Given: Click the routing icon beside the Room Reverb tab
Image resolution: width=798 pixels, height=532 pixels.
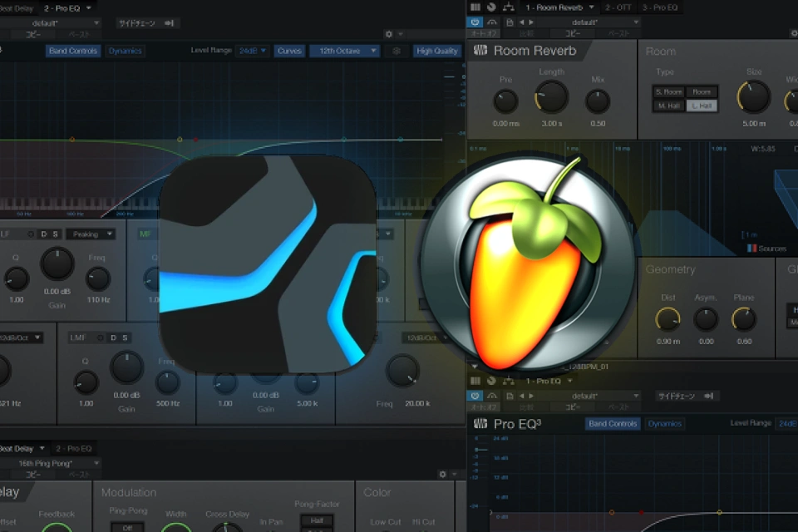Looking at the screenshot, I should [x=509, y=7].
